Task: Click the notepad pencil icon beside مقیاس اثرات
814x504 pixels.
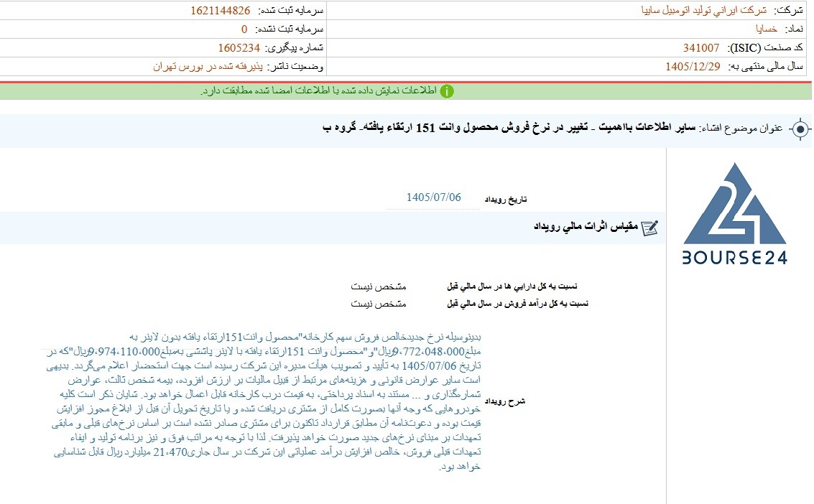Action: (x=649, y=228)
